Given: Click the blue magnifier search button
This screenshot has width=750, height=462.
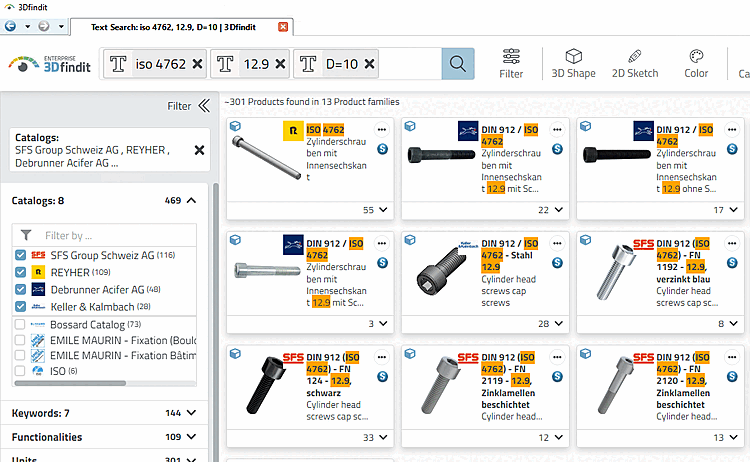Looking at the screenshot, I should click(458, 64).
